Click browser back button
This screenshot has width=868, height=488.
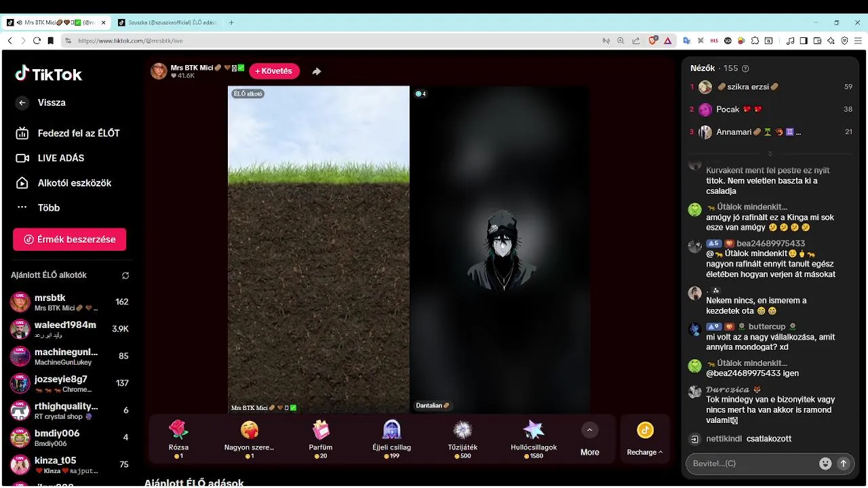9,41
